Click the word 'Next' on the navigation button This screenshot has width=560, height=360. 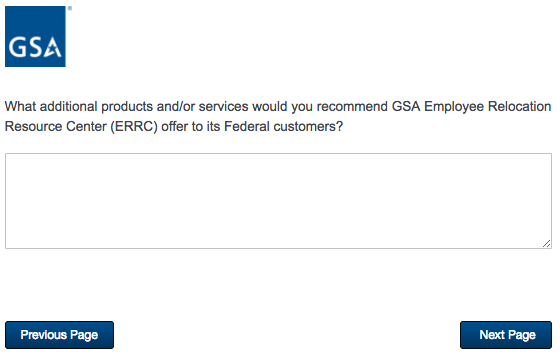492,335
